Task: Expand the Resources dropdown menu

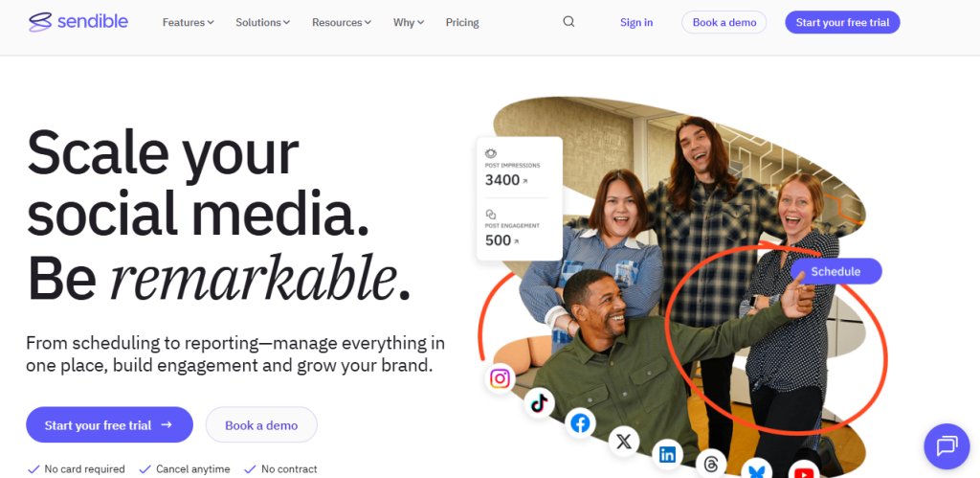Action: click(342, 23)
